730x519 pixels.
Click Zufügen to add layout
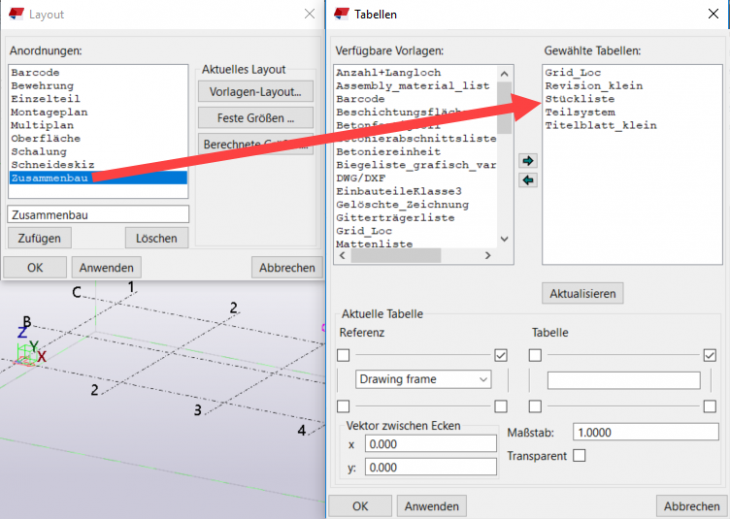point(39,238)
